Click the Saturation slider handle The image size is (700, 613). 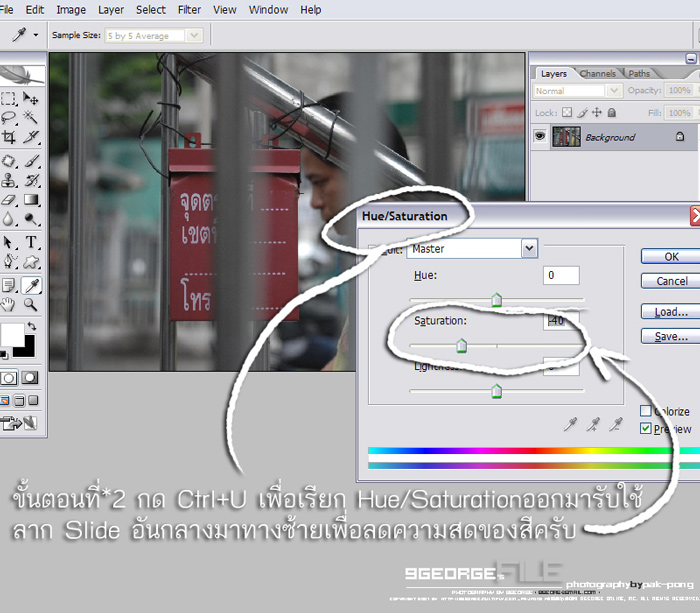462,346
